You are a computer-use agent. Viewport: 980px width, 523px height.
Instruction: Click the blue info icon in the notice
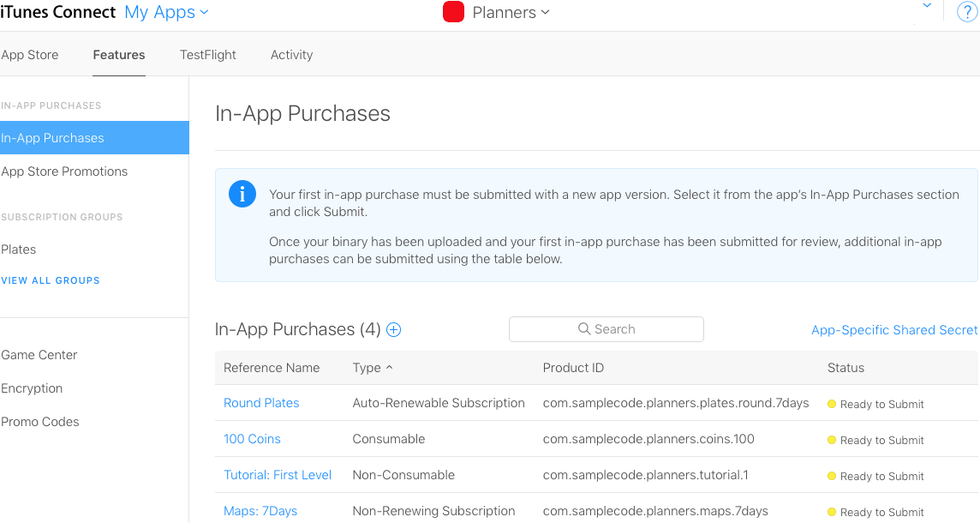coord(242,194)
